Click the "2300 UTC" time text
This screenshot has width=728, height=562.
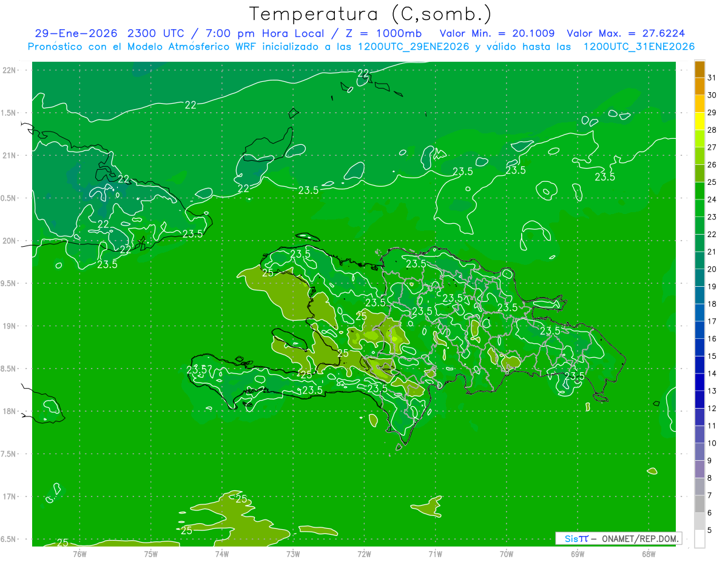tap(157, 33)
